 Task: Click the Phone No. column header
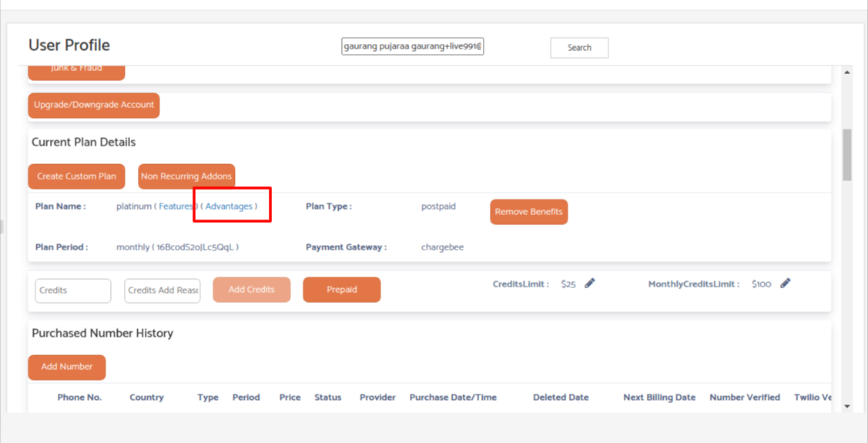click(x=80, y=398)
